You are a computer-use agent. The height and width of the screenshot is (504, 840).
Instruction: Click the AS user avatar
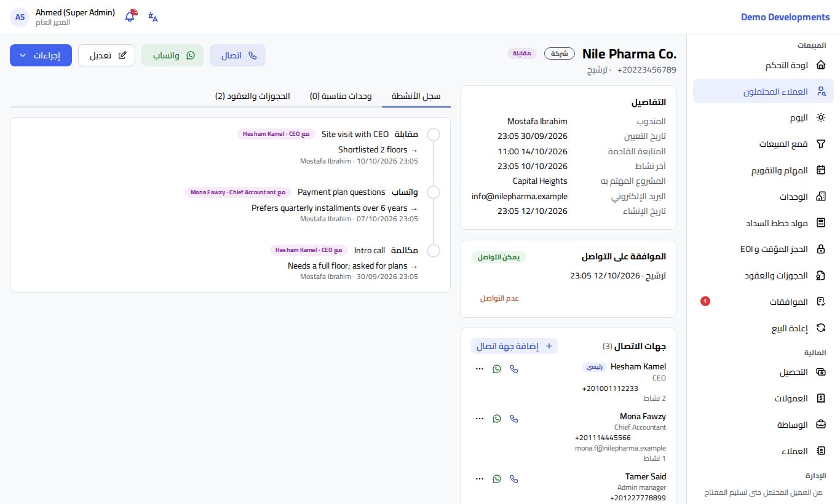(x=20, y=17)
